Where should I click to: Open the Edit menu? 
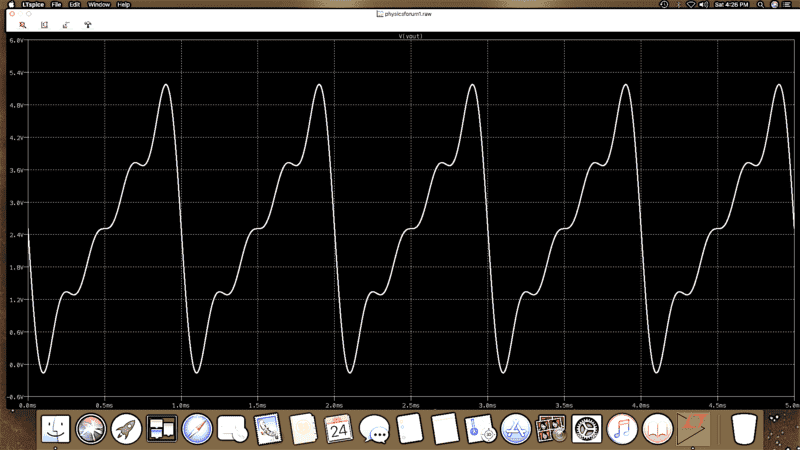(75, 4)
